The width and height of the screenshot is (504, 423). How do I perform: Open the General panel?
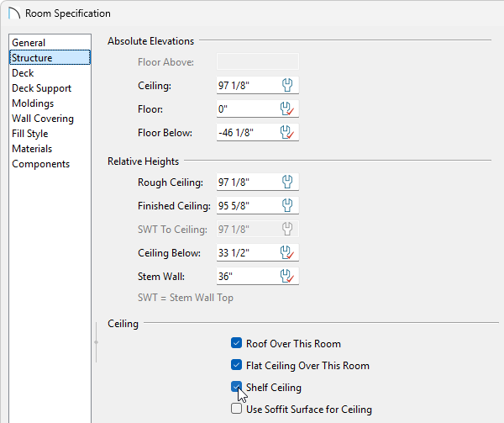point(50,43)
